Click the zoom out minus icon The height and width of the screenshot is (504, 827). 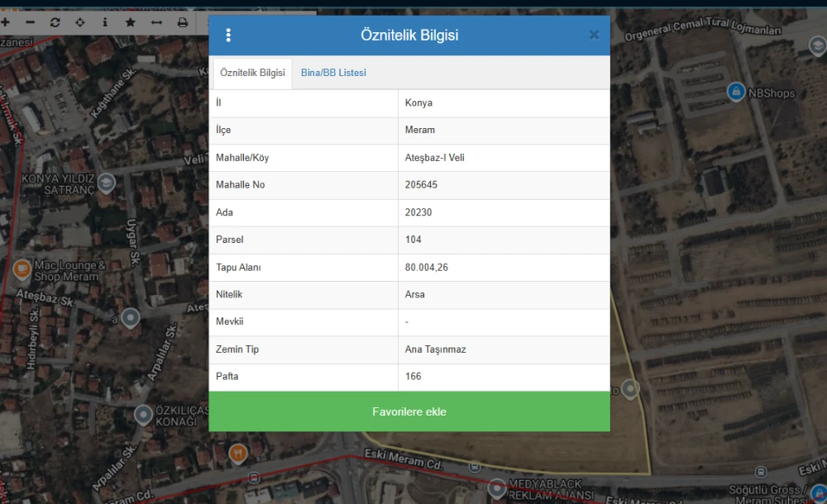[x=30, y=22]
